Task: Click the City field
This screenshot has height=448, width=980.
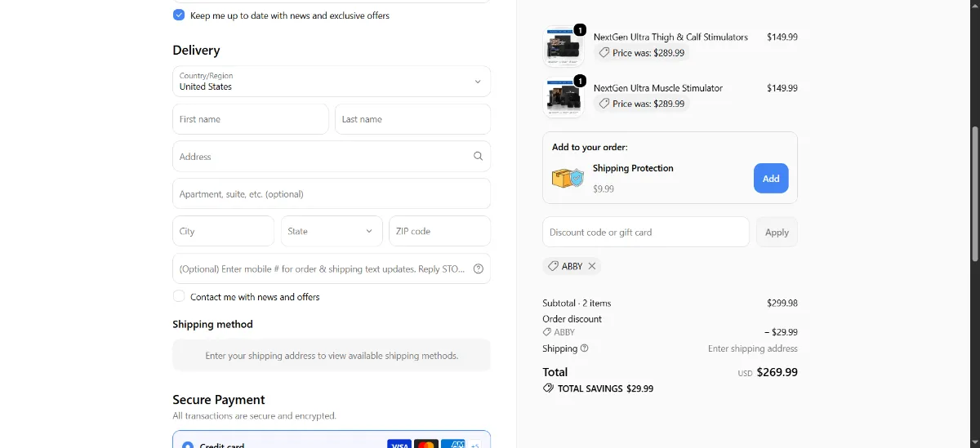Action: point(224,231)
